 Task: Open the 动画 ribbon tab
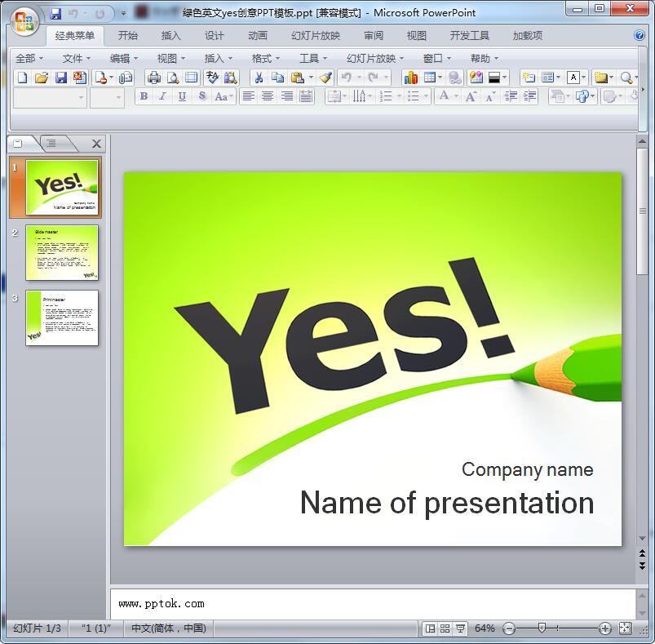[258, 36]
